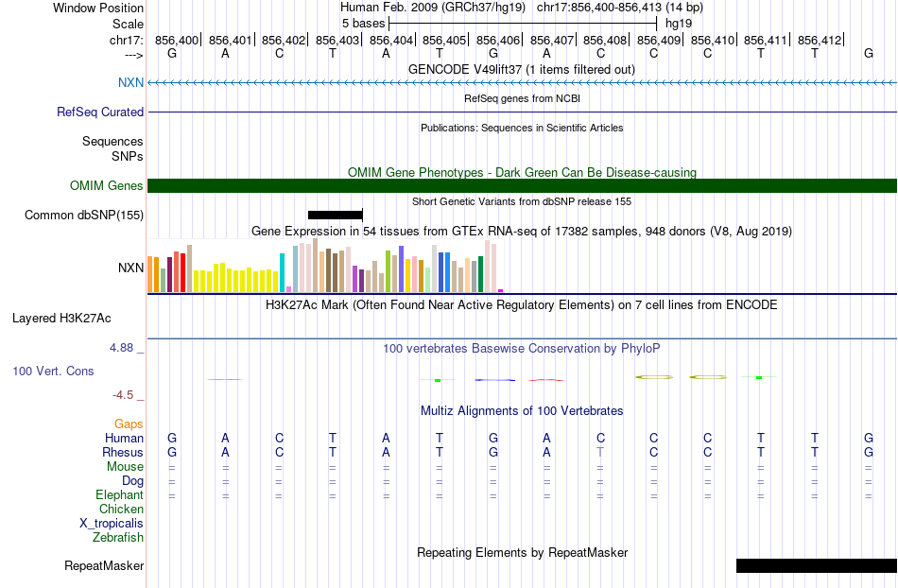
Task: Click the Zebrafish species label
Action: coord(118,538)
